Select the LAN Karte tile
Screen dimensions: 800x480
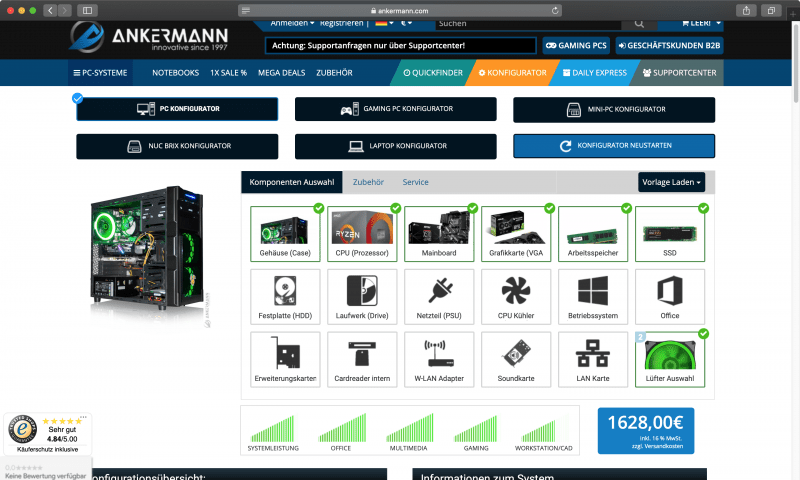(593, 360)
